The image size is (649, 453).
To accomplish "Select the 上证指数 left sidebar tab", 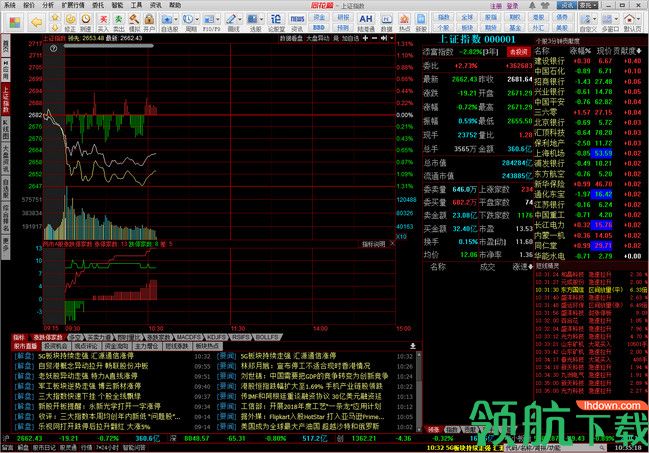I will (x=6, y=99).
